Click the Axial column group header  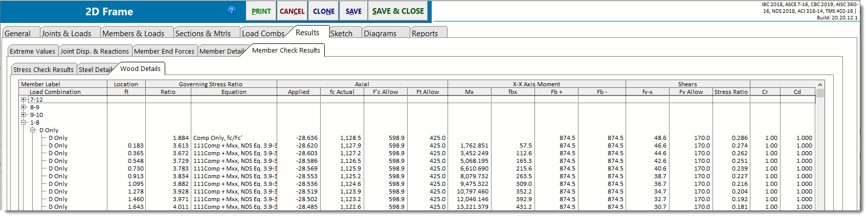362,84
